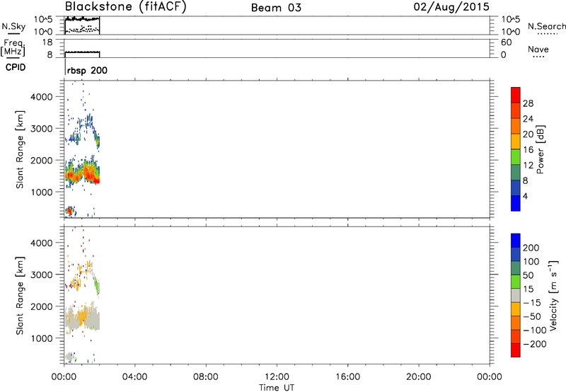Click the '2000' tick on the velocity panel
The height and width of the screenshot is (392, 566).
coord(42,306)
